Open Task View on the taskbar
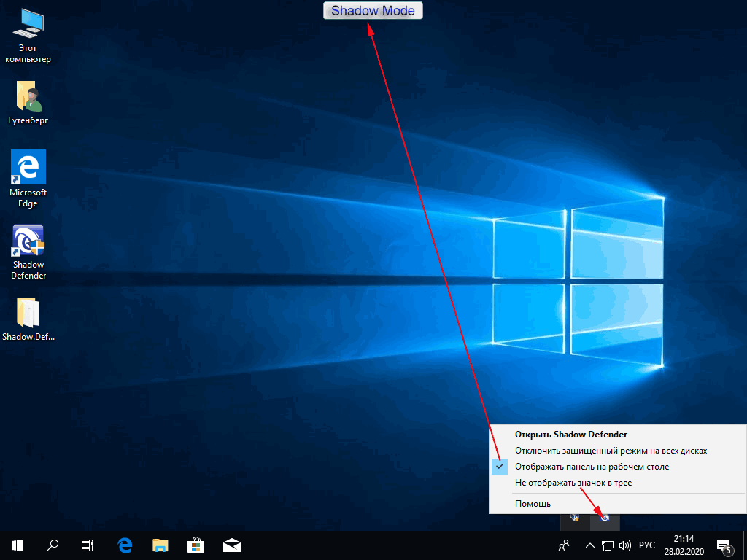Image resolution: width=747 pixels, height=560 pixels. tap(88, 545)
